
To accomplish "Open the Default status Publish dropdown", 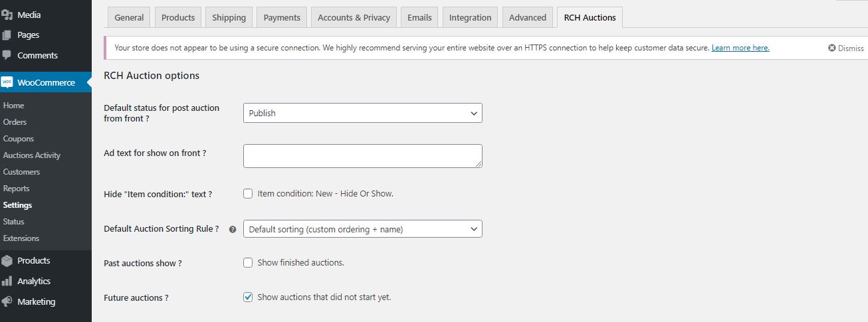I will pos(362,114).
